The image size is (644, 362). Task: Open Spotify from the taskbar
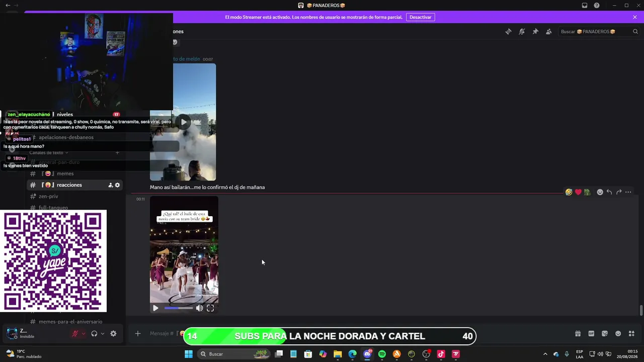coord(382,354)
